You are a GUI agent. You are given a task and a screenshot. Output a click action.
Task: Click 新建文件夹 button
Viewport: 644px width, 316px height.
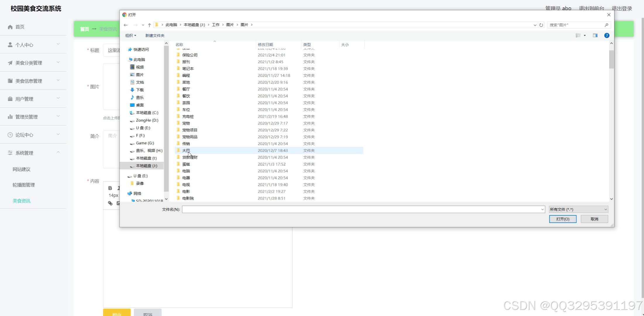[x=155, y=35]
